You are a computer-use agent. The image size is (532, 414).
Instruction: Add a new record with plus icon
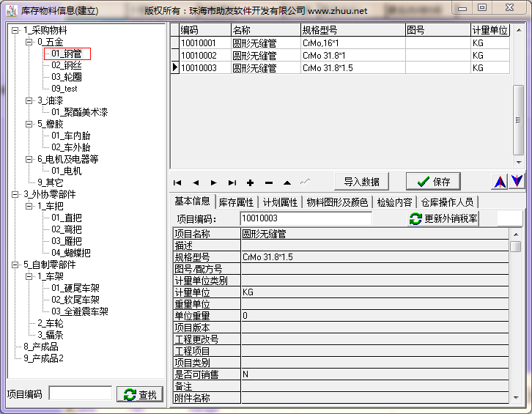tap(251, 183)
